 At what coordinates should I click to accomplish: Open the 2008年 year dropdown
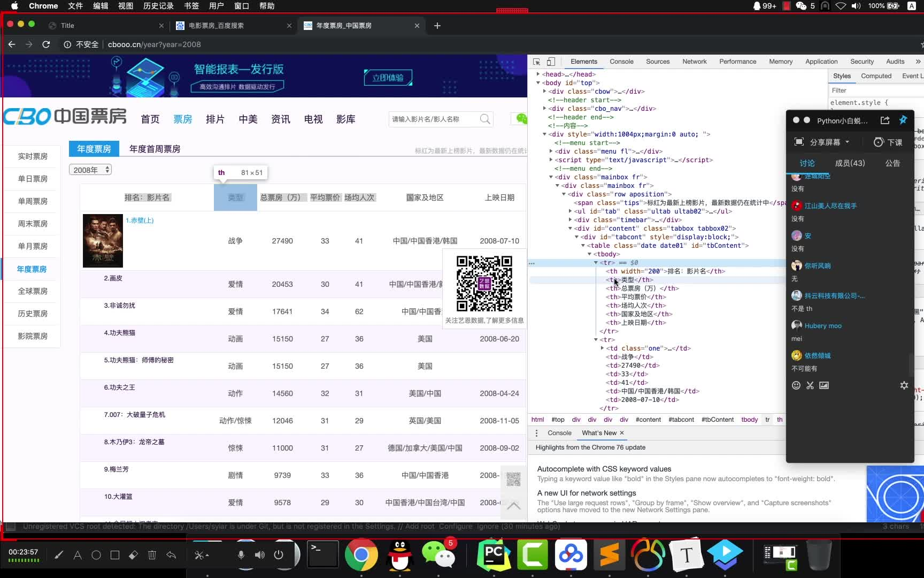click(x=90, y=170)
